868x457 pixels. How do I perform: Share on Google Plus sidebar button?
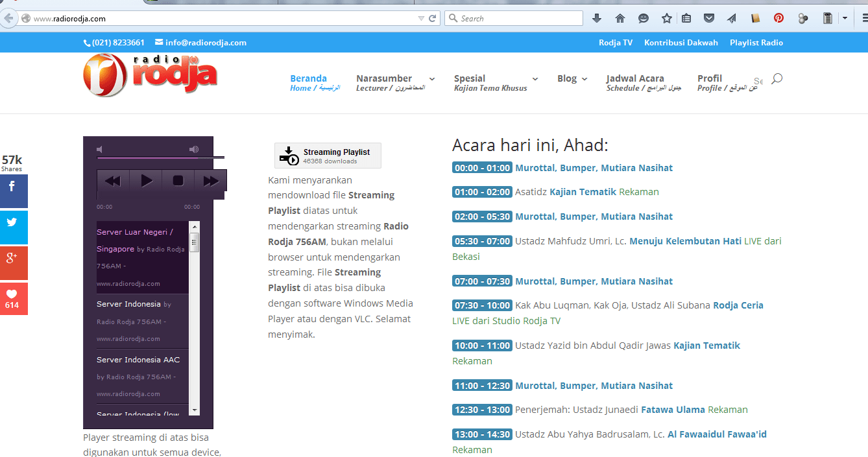[14, 263]
